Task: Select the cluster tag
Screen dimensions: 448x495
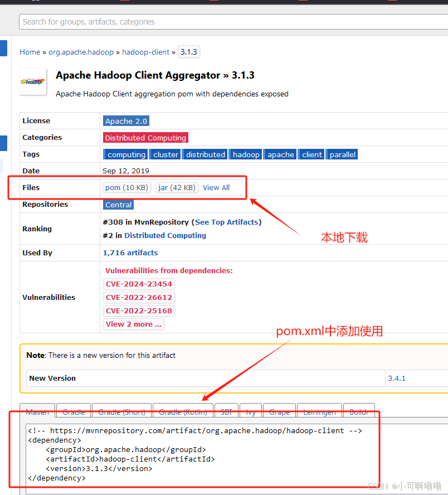Action: (165, 154)
